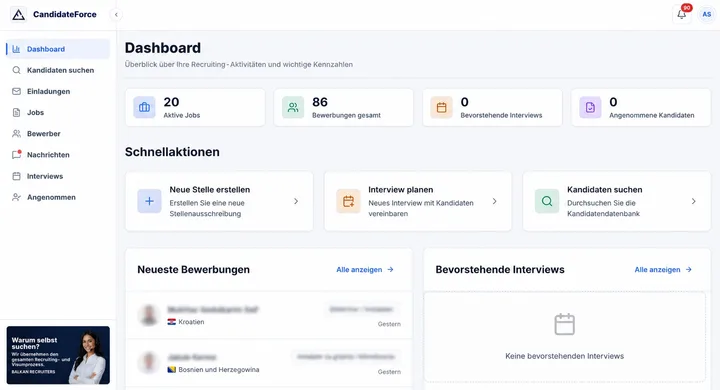Viewport: 720px width, 390px height.
Task: Click the avatar of the Kroatien applicant
Action: click(149, 315)
